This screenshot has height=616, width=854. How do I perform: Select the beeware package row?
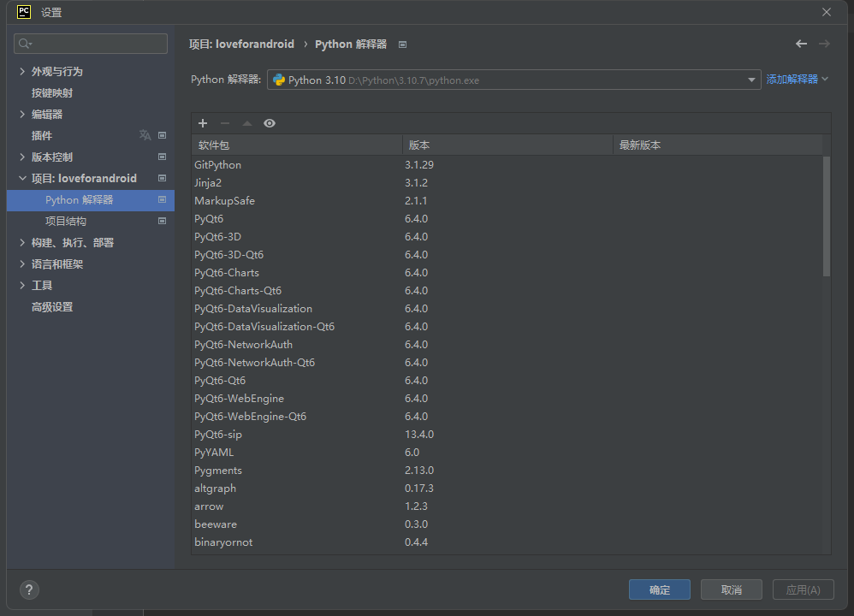click(x=507, y=524)
